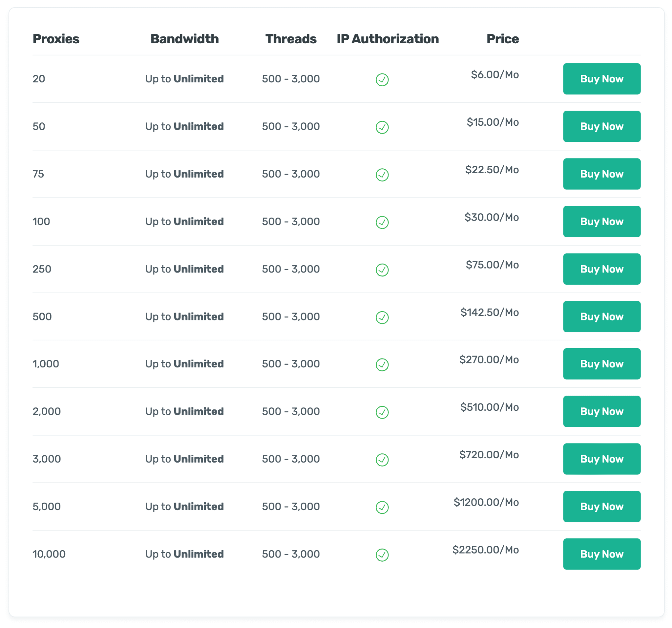
Task: Click the $142.50/Mo price
Action: 490,312
